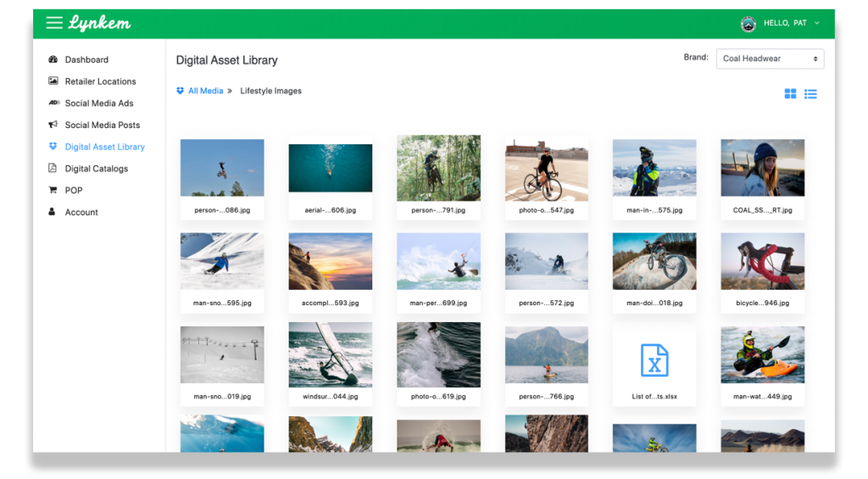Viewport: 868px width, 479px height.
Task: Open bottom row motocross rider thumbnail
Action: [x=654, y=438]
